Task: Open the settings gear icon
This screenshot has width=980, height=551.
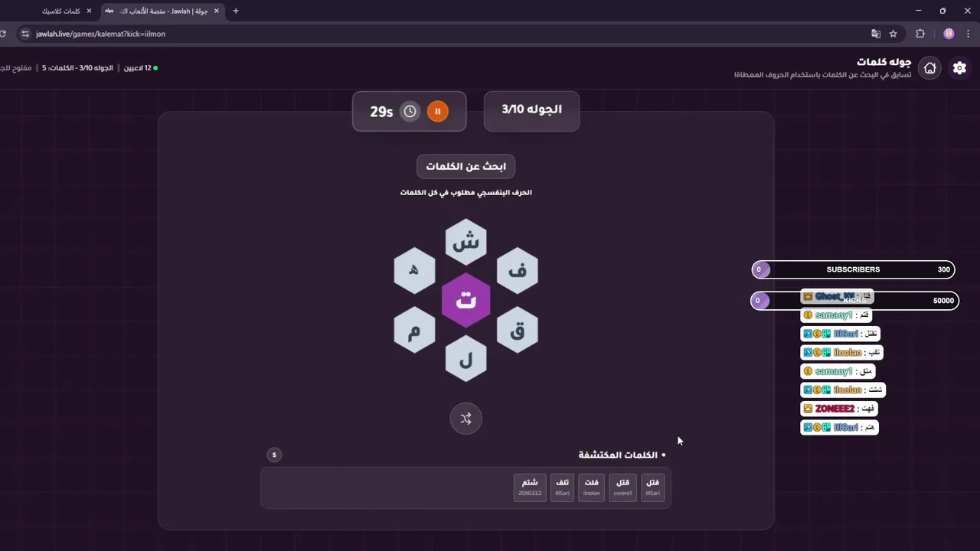Action: [x=959, y=68]
